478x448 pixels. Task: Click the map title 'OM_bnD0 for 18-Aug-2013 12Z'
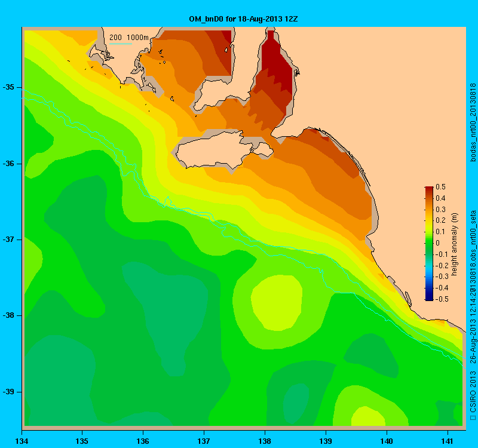243,19
